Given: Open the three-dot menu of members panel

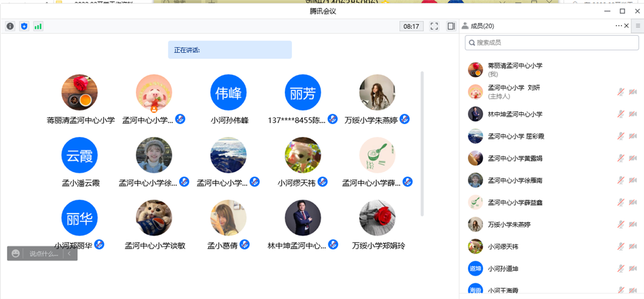Looking at the screenshot, I should (x=618, y=26).
